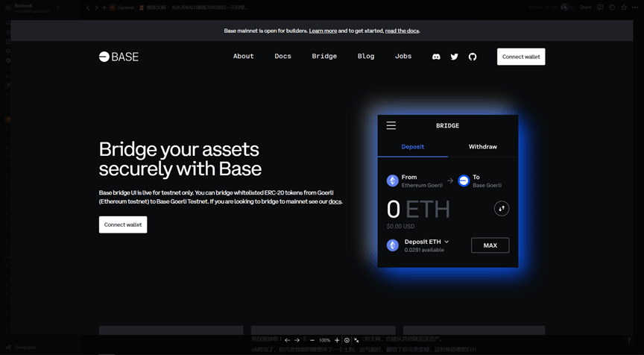
Task: Exit fullscreen image viewer with collapse icon
Action: tap(356, 340)
